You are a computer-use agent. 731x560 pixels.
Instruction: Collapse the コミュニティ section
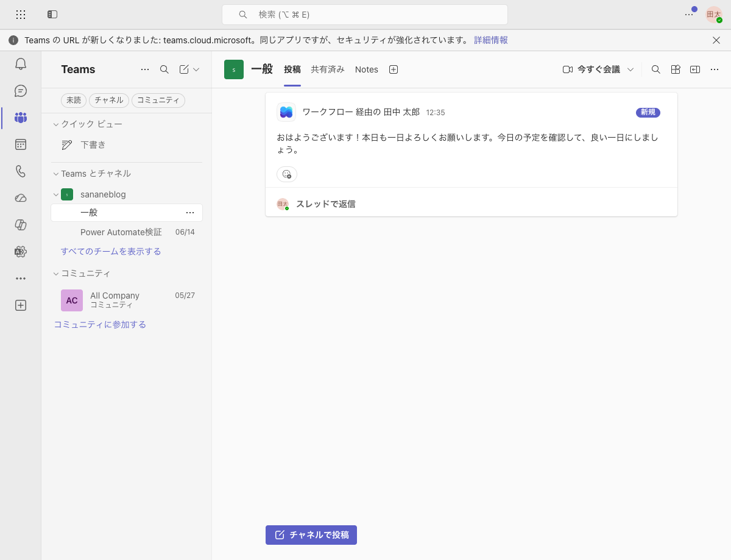click(56, 274)
